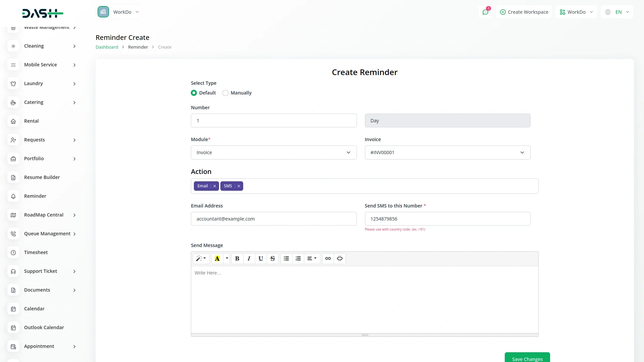This screenshot has height=362, width=644.
Task: Click the Save Changes button
Action: (x=527, y=358)
